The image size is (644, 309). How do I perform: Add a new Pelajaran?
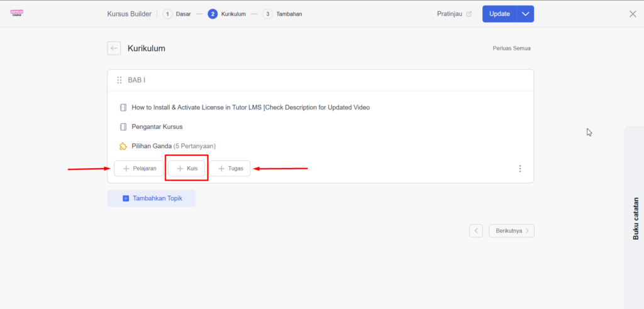(x=139, y=169)
